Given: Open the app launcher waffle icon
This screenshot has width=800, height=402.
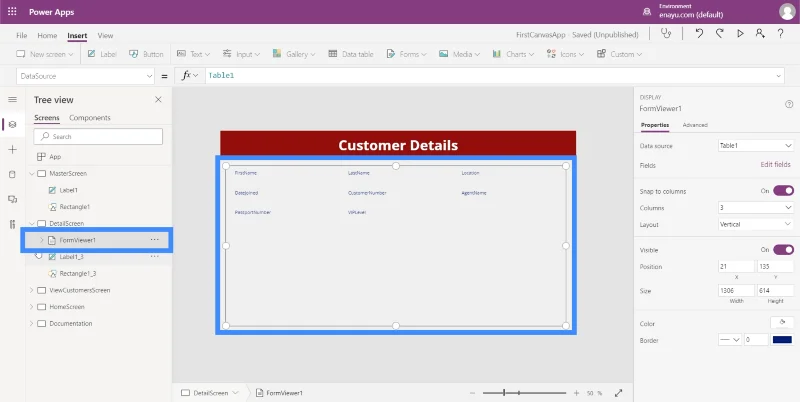Looking at the screenshot, I should point(12,12).
